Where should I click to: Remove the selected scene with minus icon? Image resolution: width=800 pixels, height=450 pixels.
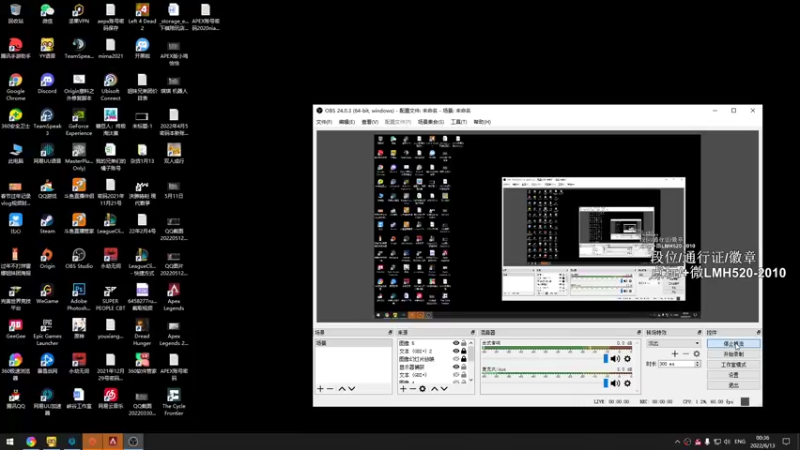(330, 389)
